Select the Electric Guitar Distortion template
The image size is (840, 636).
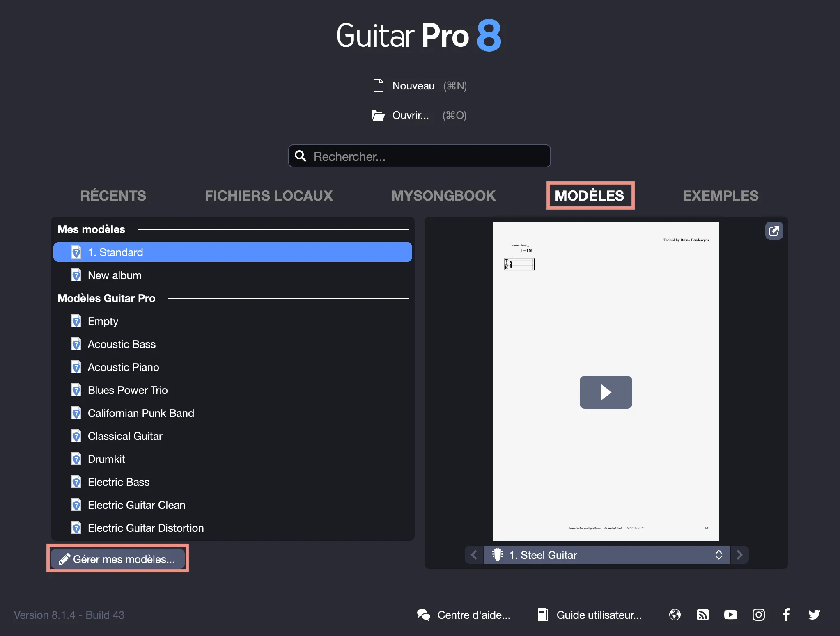point(233,528)
